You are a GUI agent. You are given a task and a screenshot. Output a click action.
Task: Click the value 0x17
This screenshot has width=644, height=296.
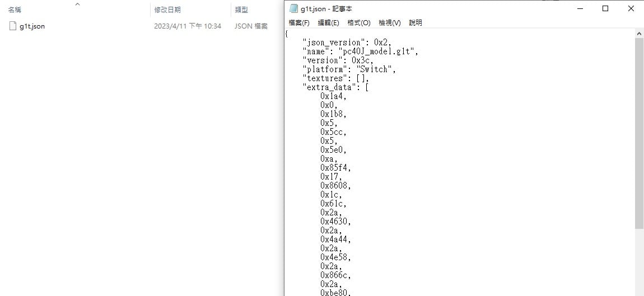pos(331,176)
